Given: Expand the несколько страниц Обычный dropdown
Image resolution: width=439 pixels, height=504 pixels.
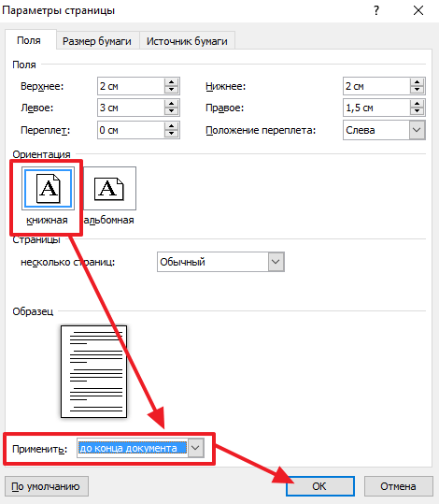Looking at the screenshot, I should pyautogui.click(x=276, y=262).
